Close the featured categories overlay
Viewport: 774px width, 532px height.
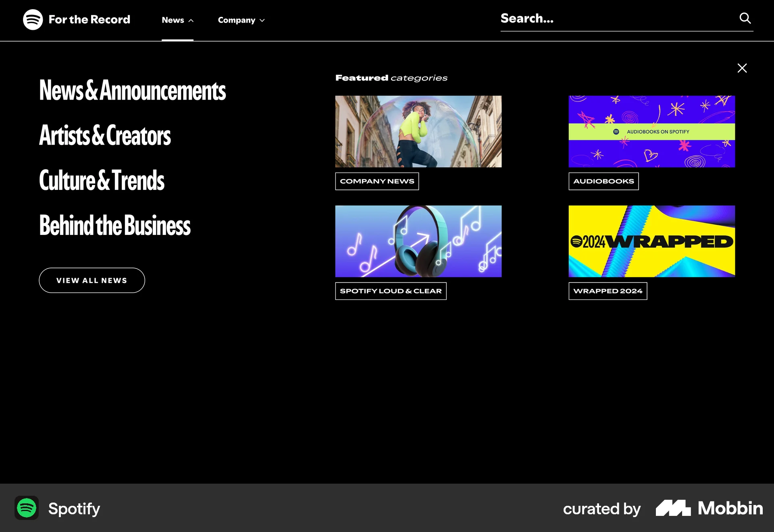(x=742, y=68)
